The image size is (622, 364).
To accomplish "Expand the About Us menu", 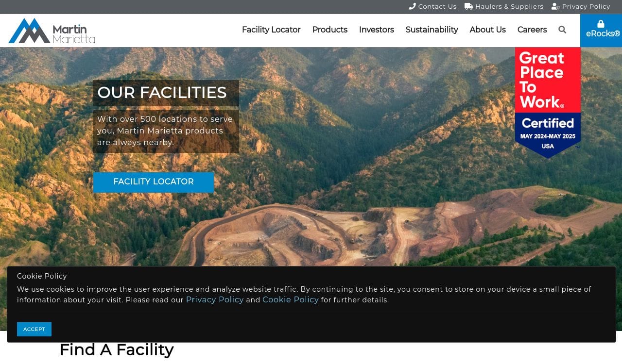I will [488, 30].
